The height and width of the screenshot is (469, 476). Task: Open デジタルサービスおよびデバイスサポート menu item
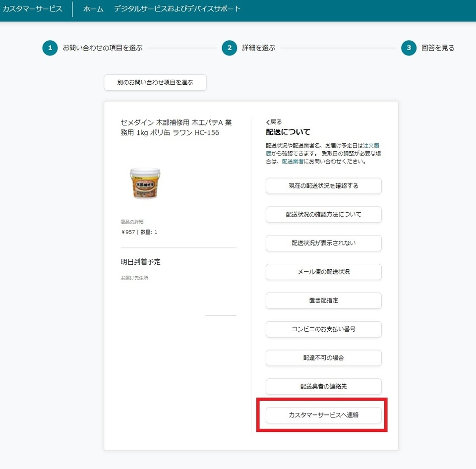pos(178,9)
